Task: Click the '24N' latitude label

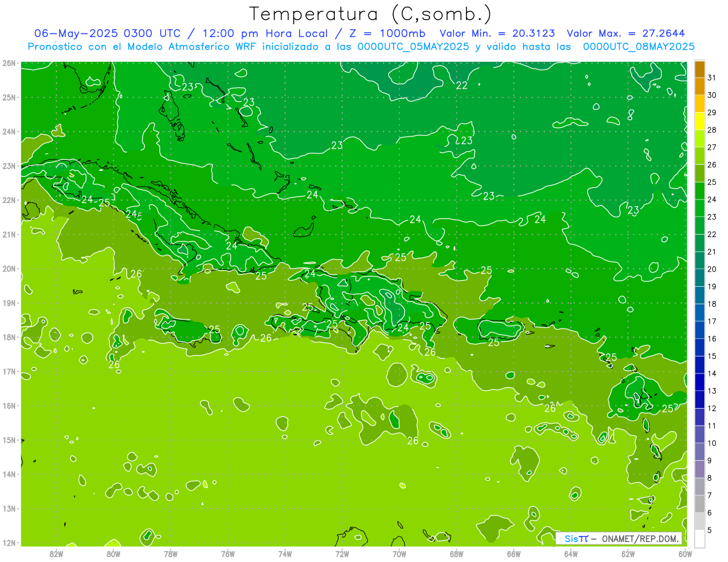Action: pos(8,132)
